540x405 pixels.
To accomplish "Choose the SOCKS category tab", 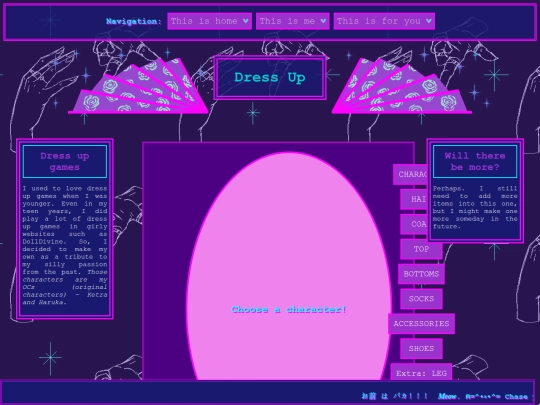I will (421, 299).
